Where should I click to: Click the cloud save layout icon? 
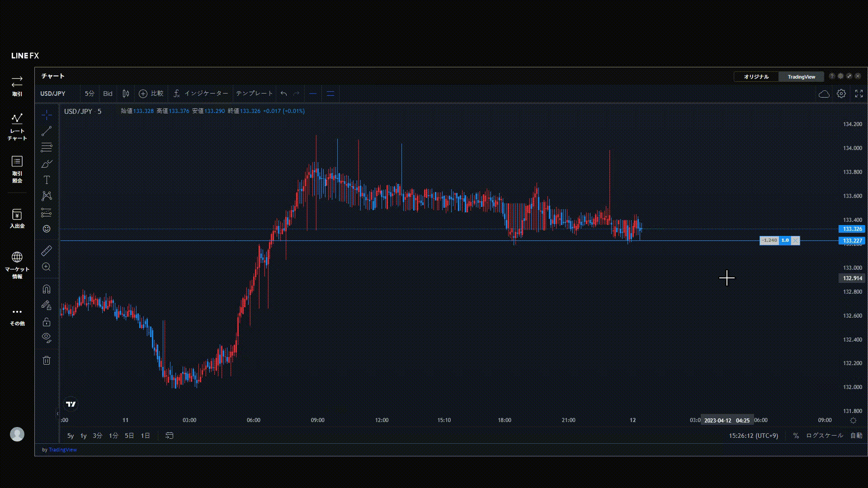tap(824, 94)
